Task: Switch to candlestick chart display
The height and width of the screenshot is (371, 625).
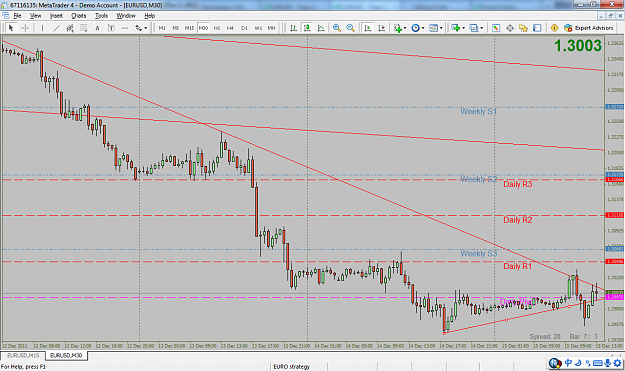Action: pos(307,28)
